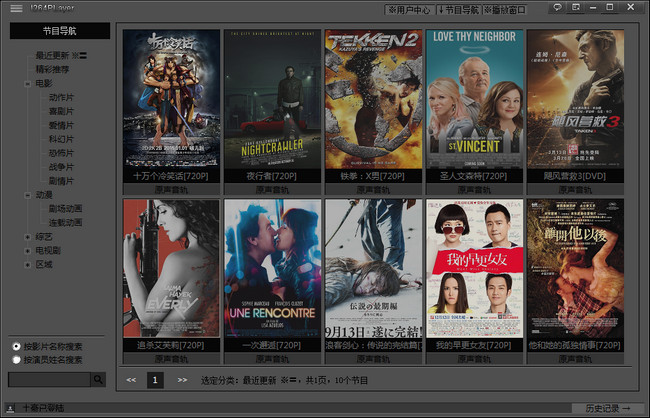This screenshot has width=650, height=418.
Task: Minimize the player window
Action: [593, 7]
